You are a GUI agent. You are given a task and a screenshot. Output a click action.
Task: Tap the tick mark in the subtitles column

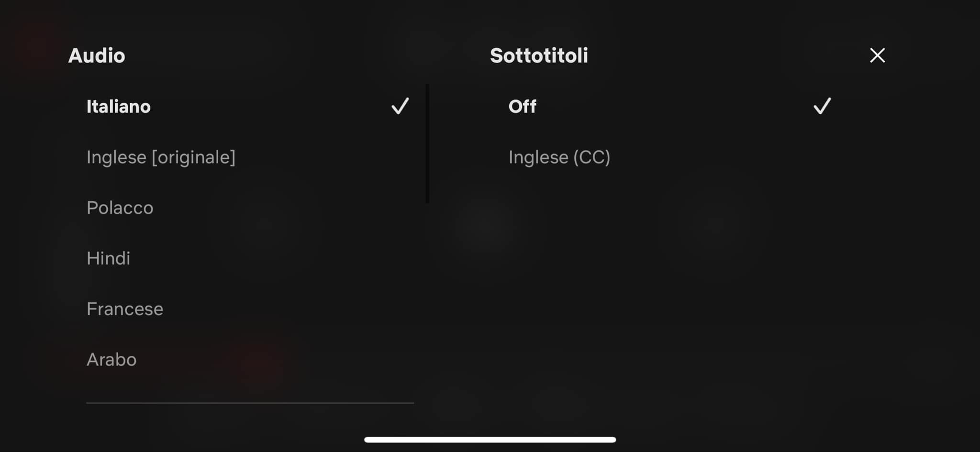[822, 106]
